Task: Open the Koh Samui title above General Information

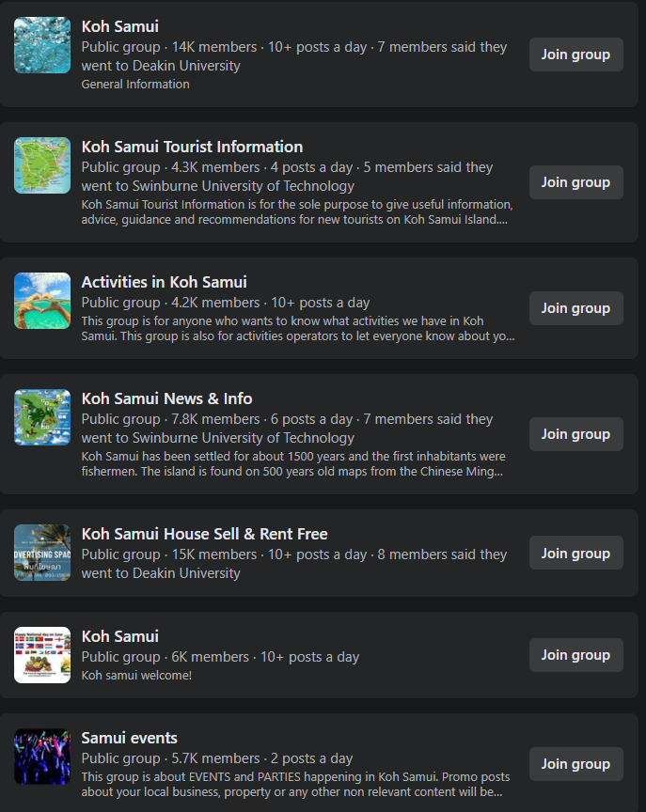Action: (x=120, y=26)
